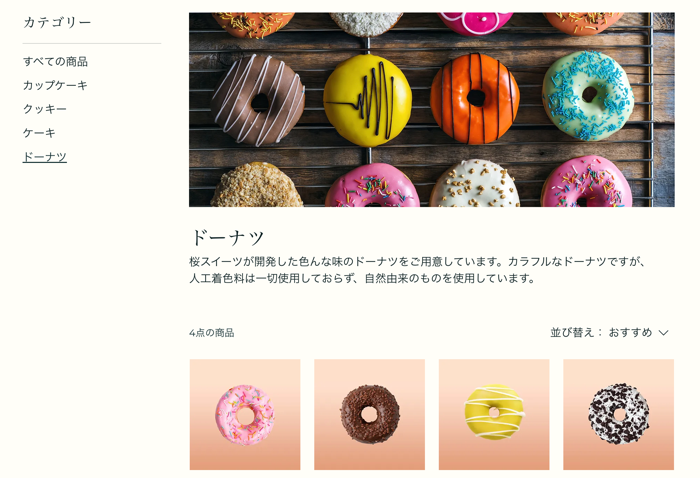Click the ドーナツ page title heading
700x478 pixels.
click(228, 237)
